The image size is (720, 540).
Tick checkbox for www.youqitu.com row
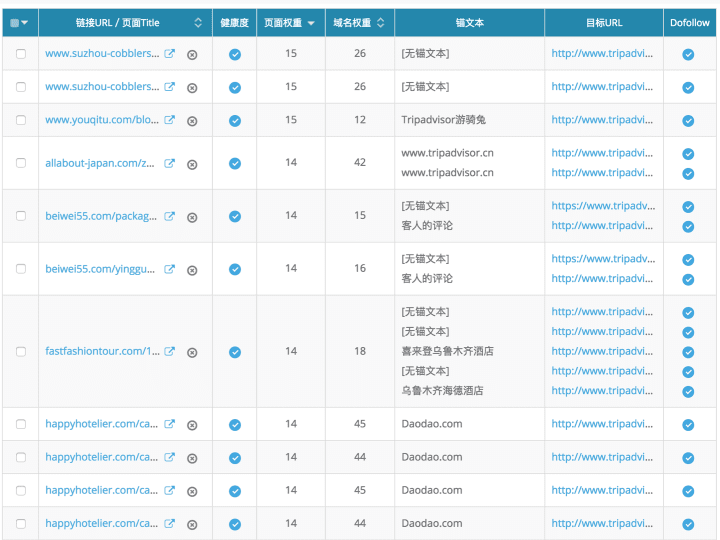coord(21,120)
